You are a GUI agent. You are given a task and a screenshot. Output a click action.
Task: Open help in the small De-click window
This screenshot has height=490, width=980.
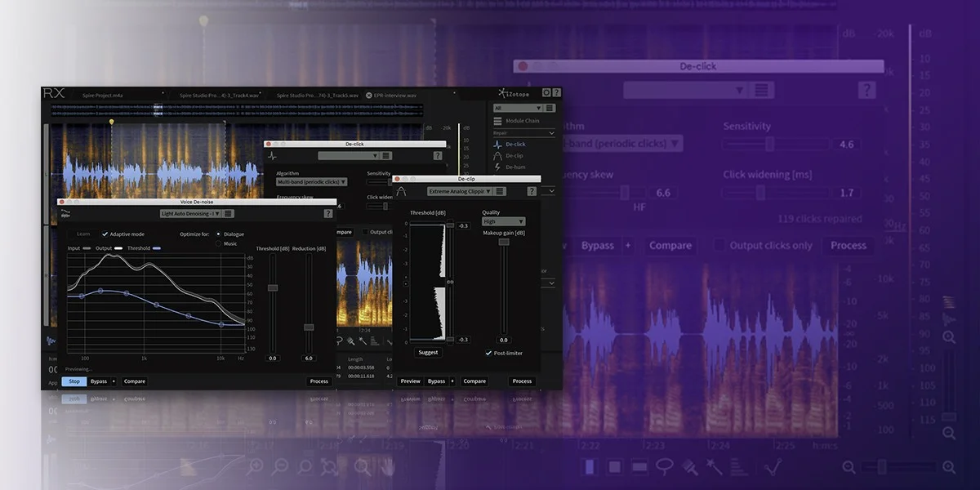[438, 156]
